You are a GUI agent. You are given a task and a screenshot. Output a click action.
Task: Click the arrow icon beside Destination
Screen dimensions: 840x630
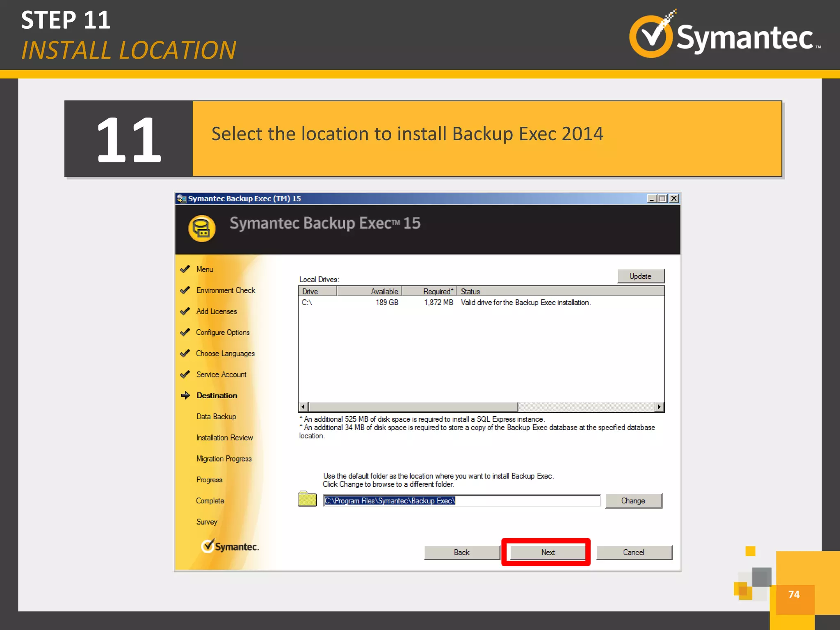click(185, 395)
